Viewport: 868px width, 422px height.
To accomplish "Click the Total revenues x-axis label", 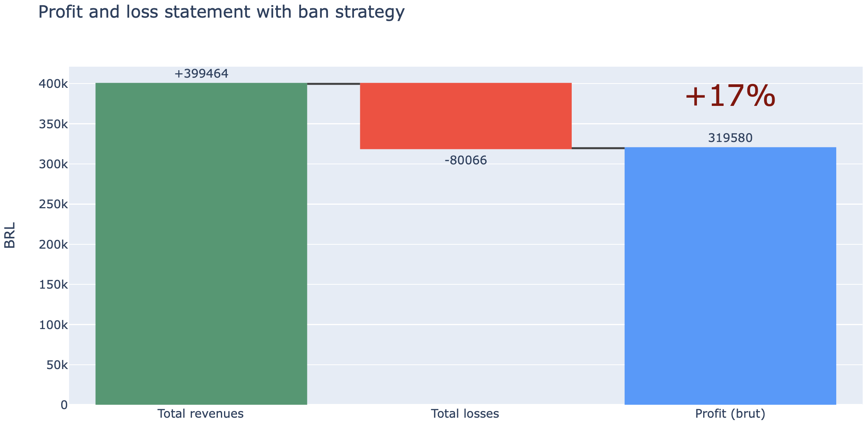I will pyautogui.click(x=201, y=414).
